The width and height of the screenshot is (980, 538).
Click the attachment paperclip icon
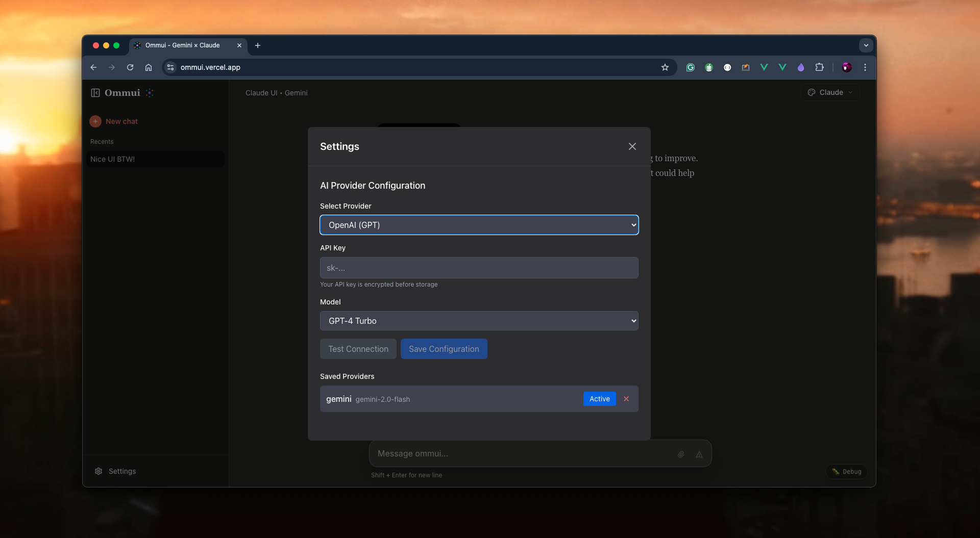click(681, 454)
